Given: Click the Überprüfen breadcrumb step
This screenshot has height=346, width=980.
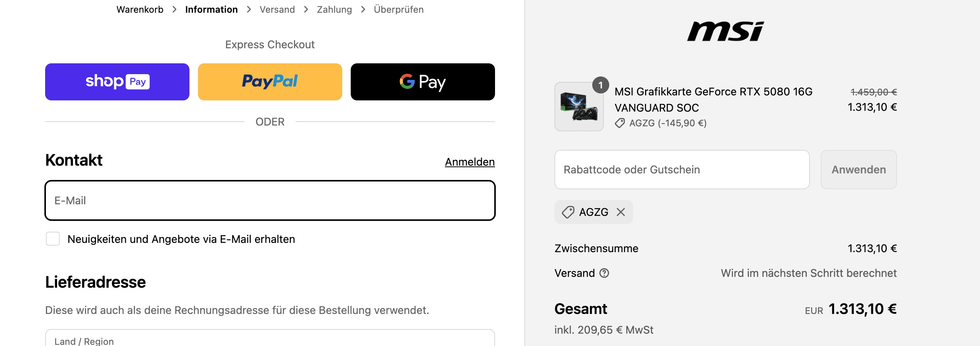Looking at the screenshot, I should [399, 10].
